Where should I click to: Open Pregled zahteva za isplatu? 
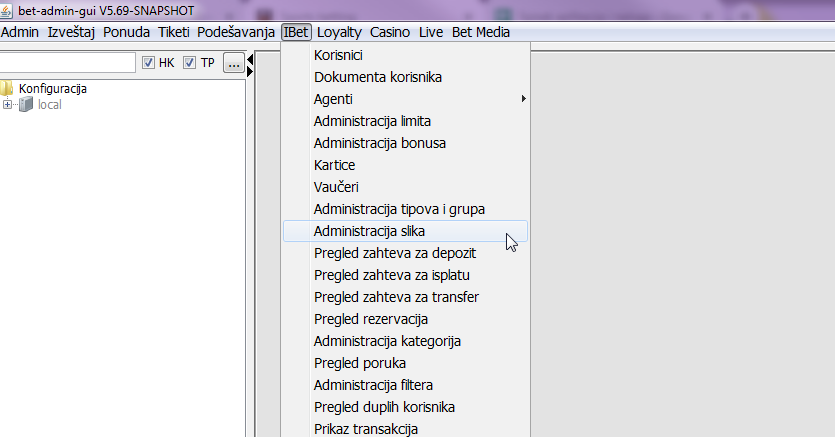click(405, 275)
